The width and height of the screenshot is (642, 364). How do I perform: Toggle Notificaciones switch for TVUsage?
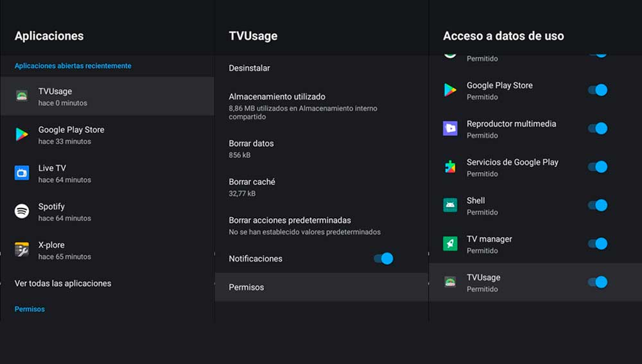[x=383, y=258]
